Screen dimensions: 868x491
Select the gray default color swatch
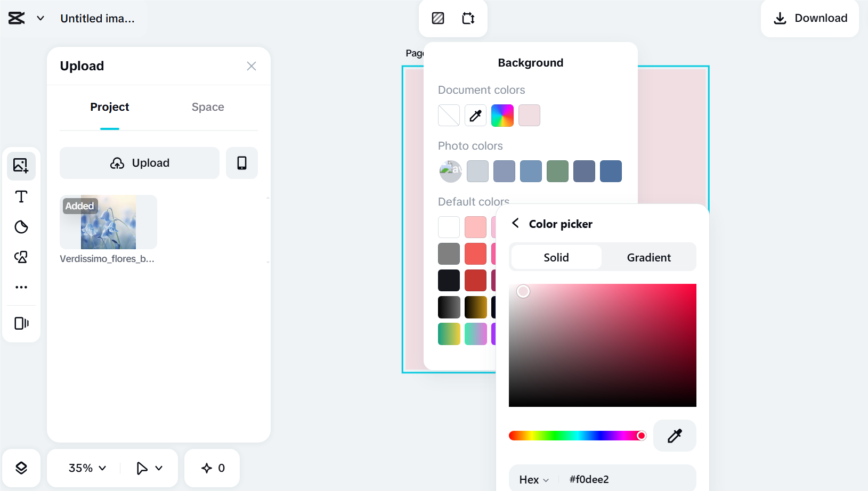[x=449, y=253]
